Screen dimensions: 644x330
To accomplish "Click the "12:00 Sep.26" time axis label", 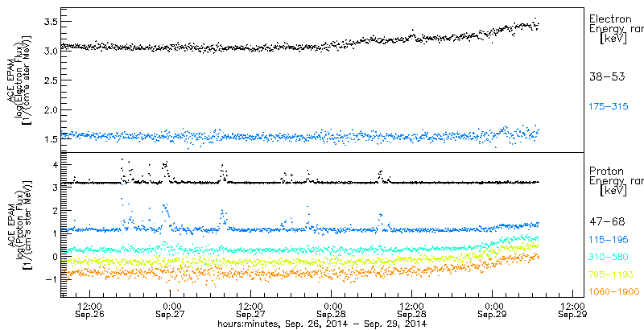I will [x=89, y=311].
